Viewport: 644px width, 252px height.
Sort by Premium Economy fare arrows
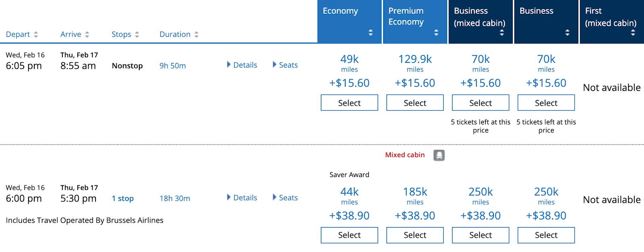point(436,33)
